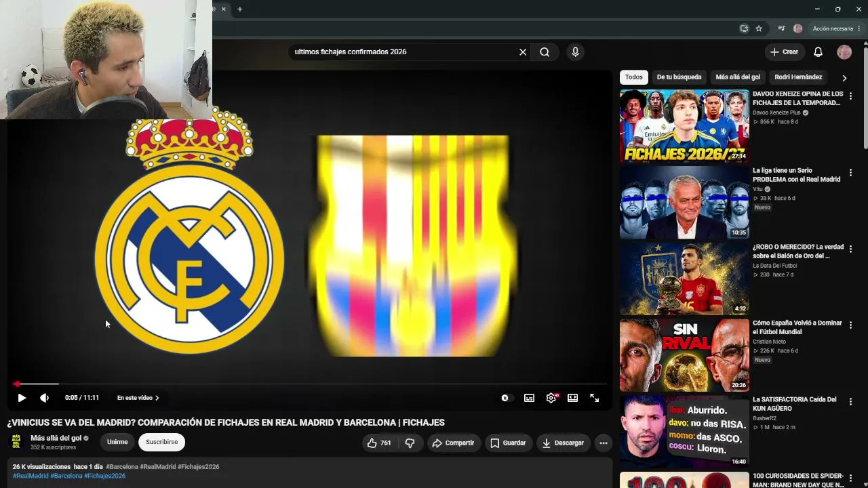Open the 'SIN RIVAL' video thumbnail

point(684,355)
